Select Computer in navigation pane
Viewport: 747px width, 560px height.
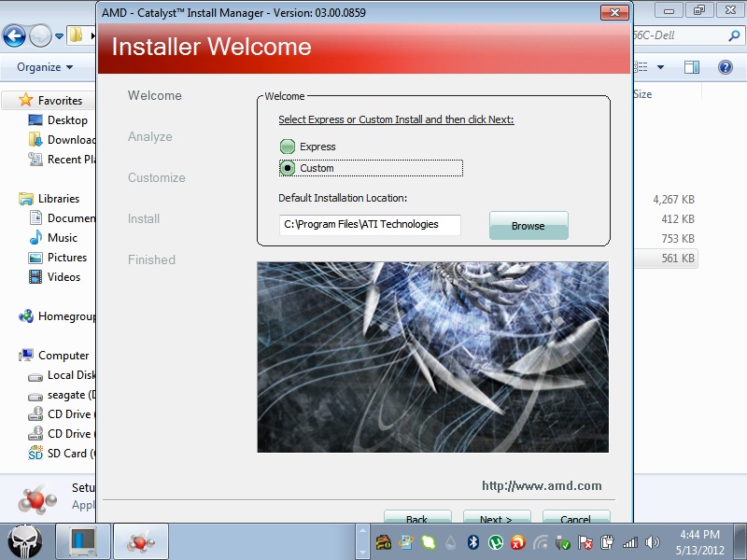click(54, 356)
